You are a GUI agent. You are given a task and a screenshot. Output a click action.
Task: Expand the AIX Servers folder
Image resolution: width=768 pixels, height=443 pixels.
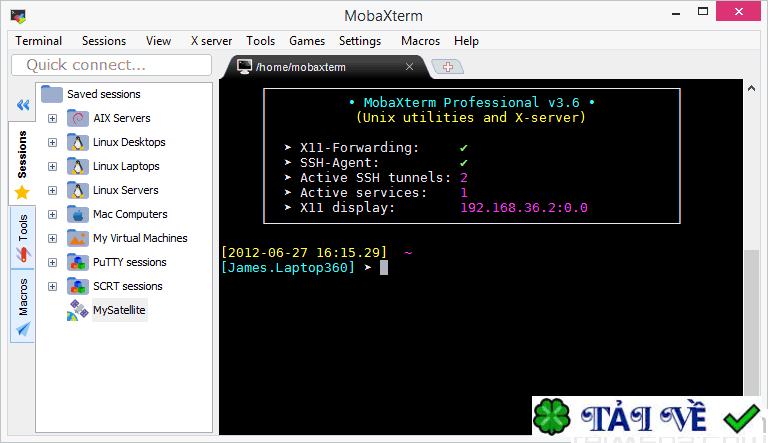tap(52, 118)
